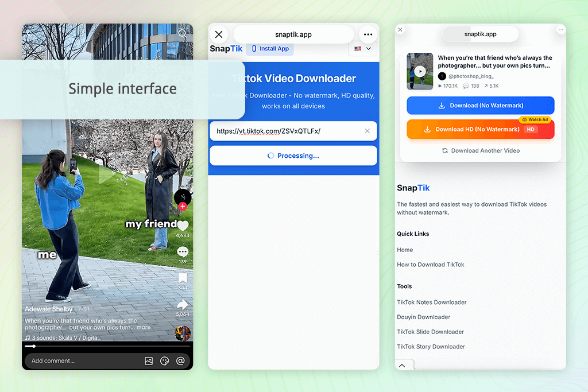Viewport: 588px width, 392px height.
Task: Tap the @ mention icon
Action: pyautogui.click(x=180, y=361)
